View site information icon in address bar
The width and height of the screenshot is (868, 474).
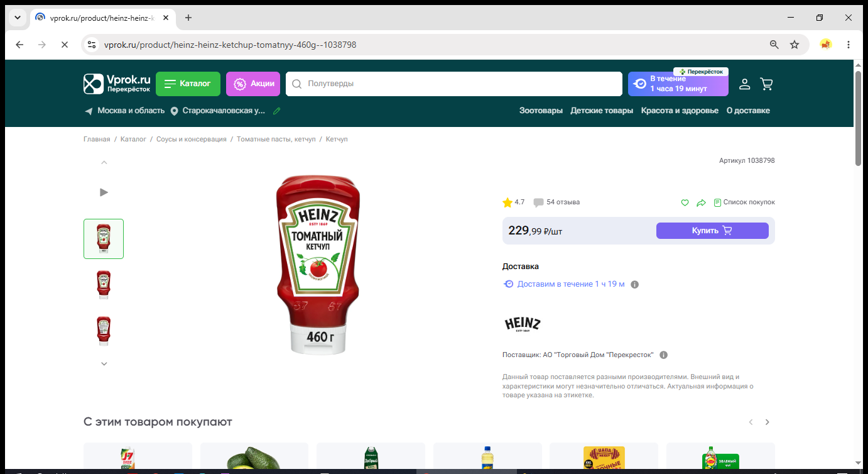92,45
